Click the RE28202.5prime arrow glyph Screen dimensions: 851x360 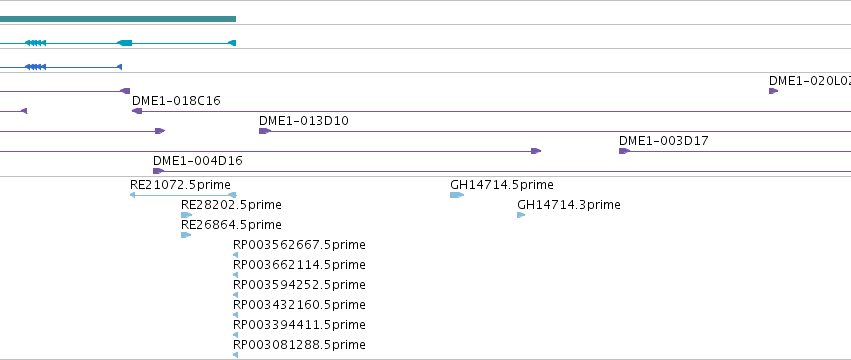click(x=187, y=215)
